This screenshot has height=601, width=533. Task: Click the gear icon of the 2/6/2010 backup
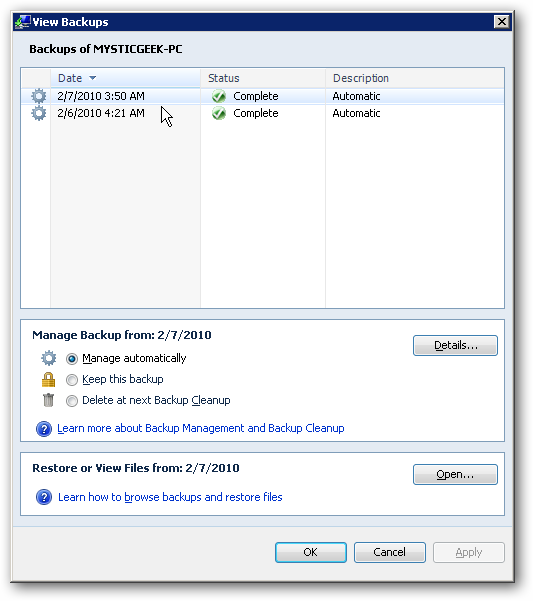click(x=39, y=113)
